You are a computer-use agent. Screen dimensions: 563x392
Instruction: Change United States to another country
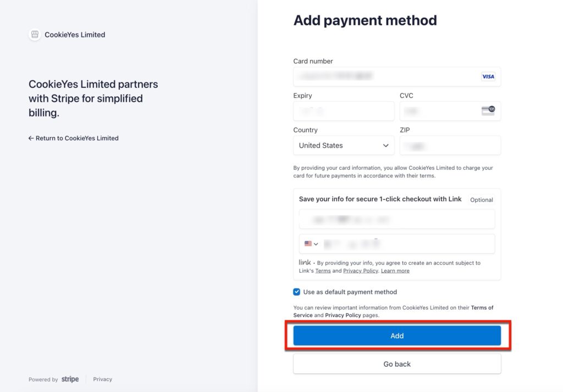pyautogui.click(x=344, y=145)
